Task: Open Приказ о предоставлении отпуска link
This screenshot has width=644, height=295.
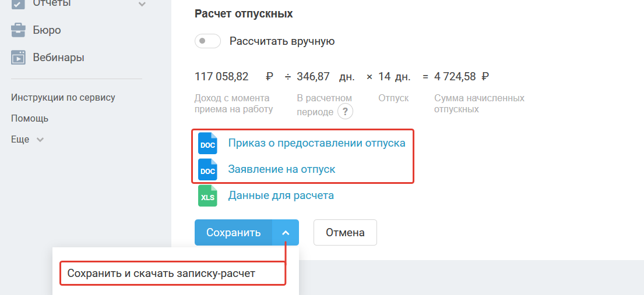Action: coord(316,143)
